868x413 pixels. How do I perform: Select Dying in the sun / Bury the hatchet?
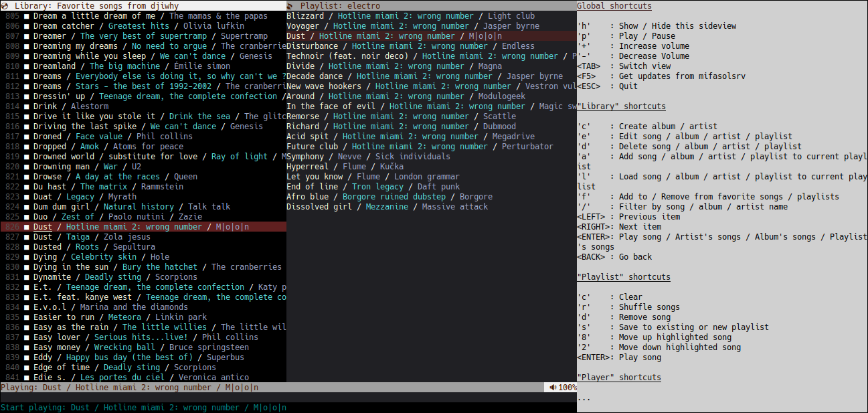[143, 267]
